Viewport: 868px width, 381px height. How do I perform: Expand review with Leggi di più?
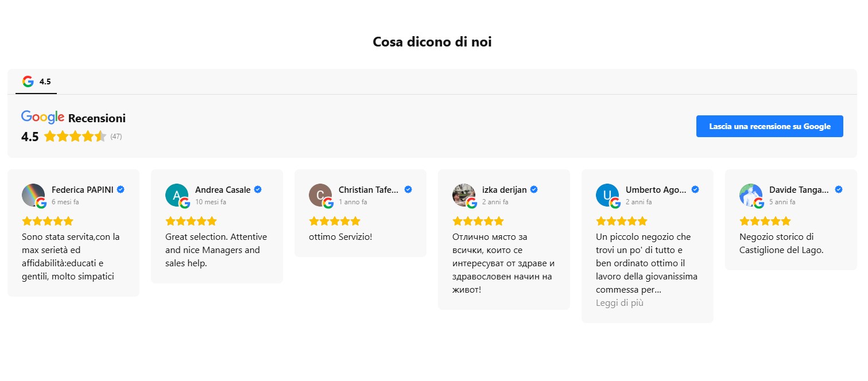[x=619, y=303]
